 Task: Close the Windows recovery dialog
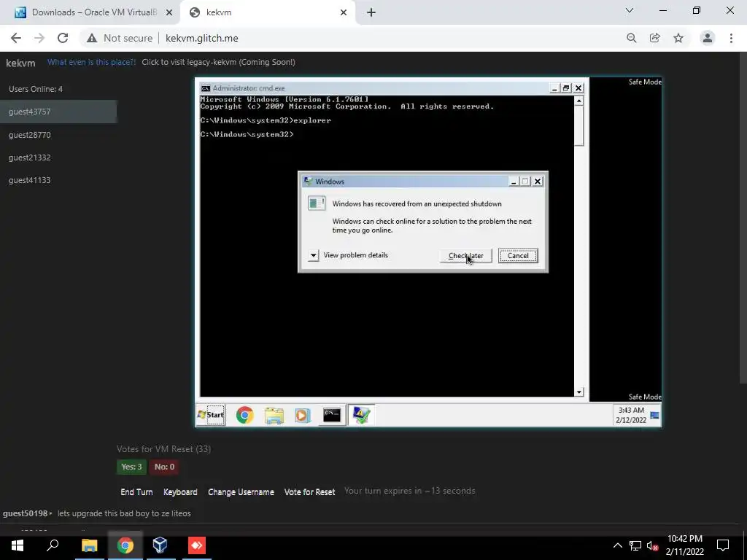click(538, 182)
